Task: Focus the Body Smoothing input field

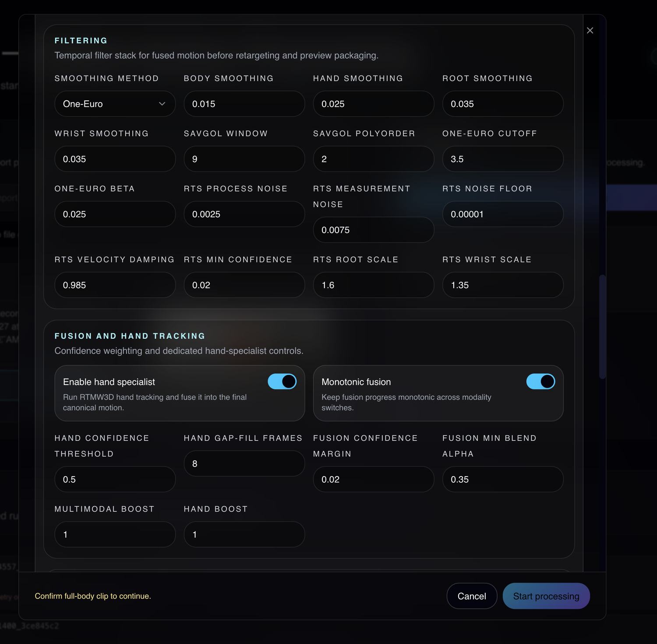Action: point(244,104)
